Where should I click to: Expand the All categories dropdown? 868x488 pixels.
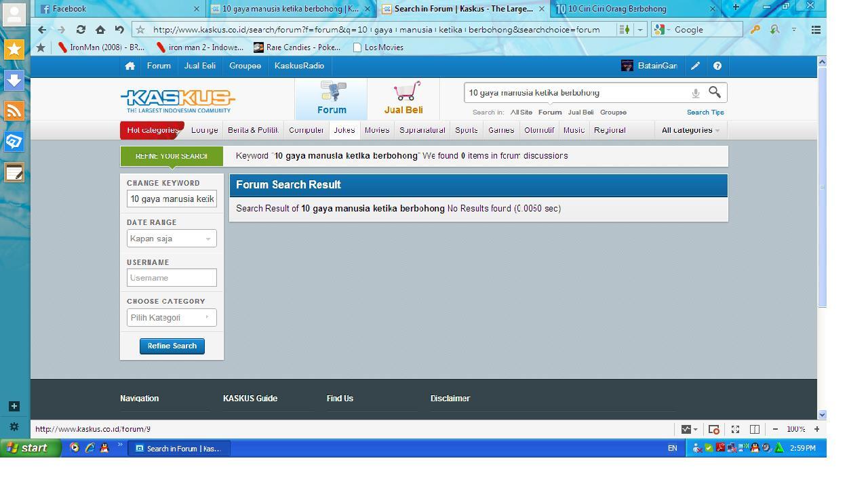[690, 130]
